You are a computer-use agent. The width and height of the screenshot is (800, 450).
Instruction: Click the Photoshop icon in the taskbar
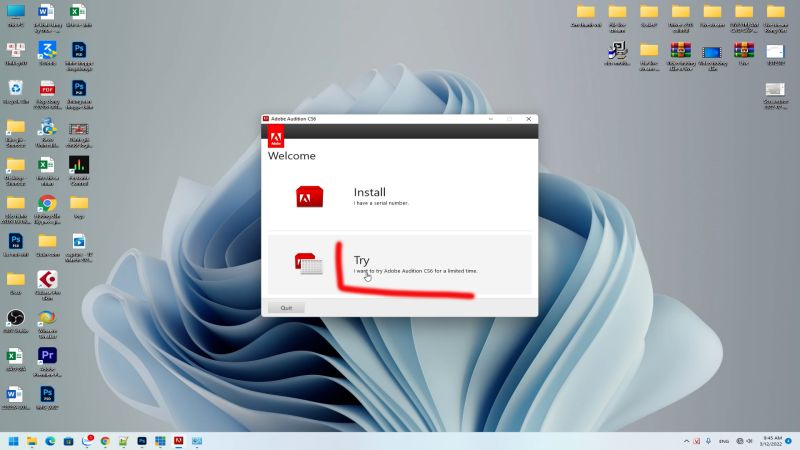tap(142, 440)
